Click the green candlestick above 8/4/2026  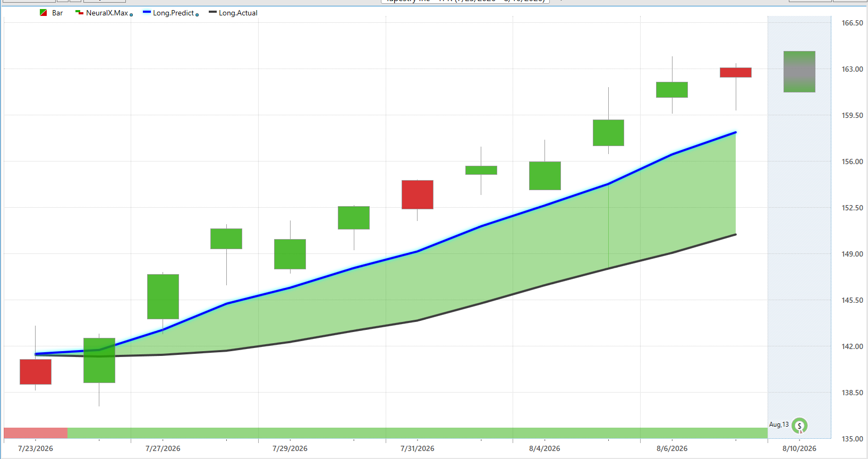pyautogui.click(x=545, y=176)
